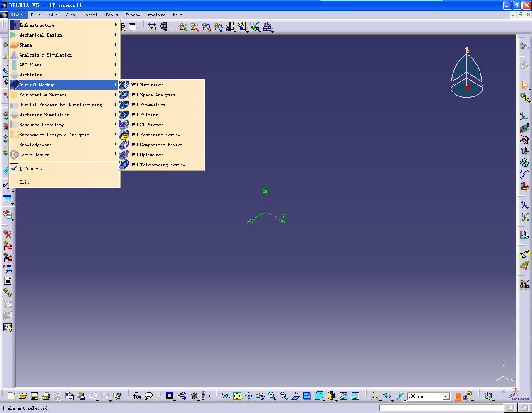Image resolution: width=532 pixels, height=413 pixels.
Task: Open Resource Detailing menu entry
Action: point(64,125)
